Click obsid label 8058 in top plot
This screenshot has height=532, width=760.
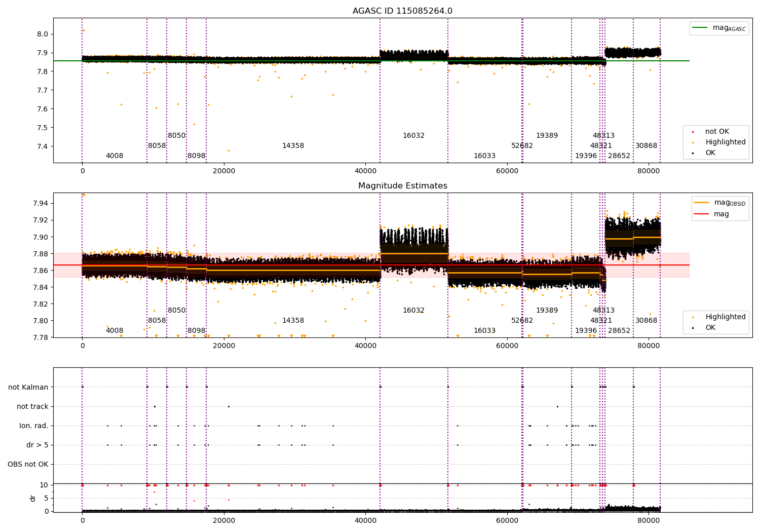coord(157,146)
